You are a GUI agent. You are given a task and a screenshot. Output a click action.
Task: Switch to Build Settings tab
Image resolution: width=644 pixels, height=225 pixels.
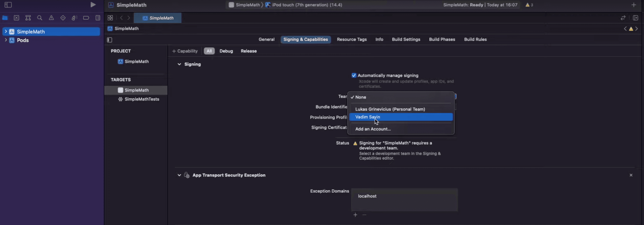click(406, 39)
